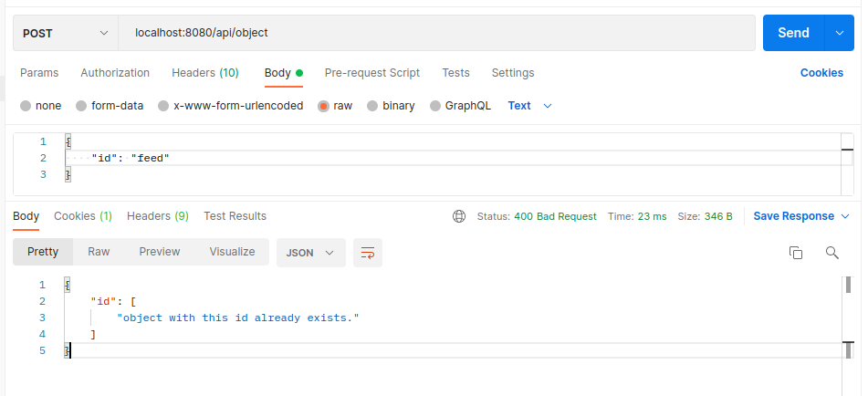868x396 pixels.
Task: Click line number 3 in the request editor
Action: pyautogui.click(x=43, y=175)
